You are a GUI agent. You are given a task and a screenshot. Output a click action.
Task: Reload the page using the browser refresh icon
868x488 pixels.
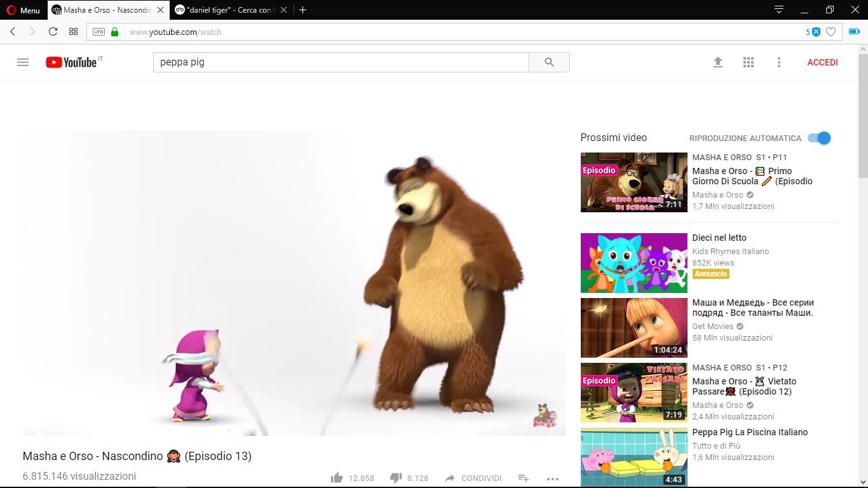coord(53,32)
